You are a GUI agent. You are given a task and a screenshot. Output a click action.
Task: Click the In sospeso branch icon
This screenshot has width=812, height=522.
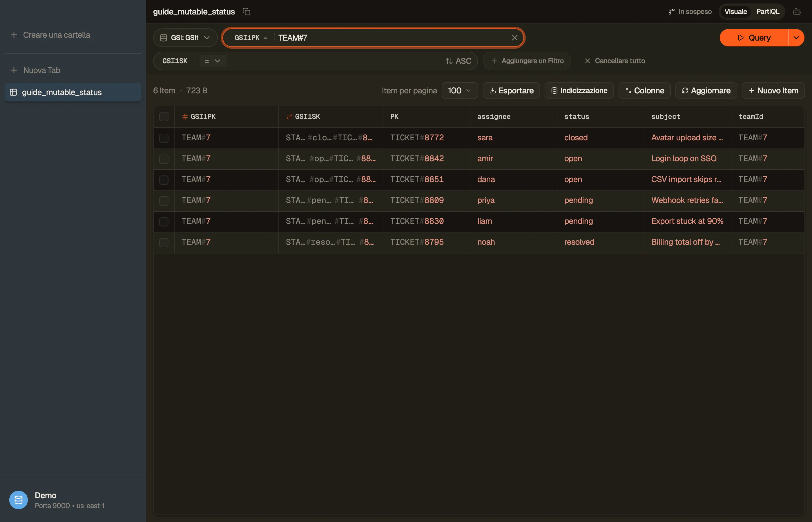point(671,12)
